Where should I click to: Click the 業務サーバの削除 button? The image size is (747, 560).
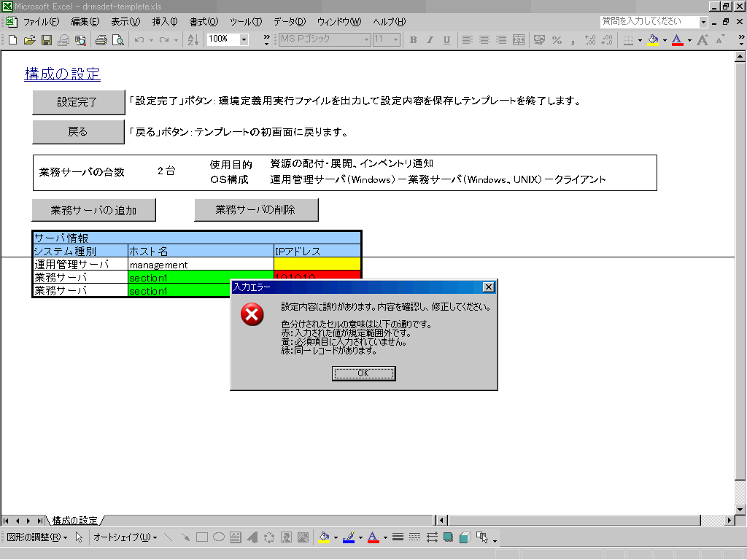point(256,210)
